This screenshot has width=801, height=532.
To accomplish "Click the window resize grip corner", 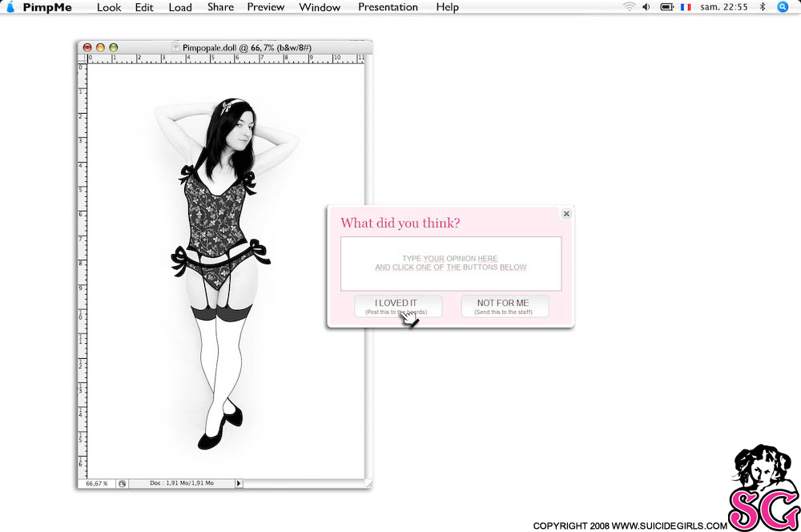I will [368, 484].
